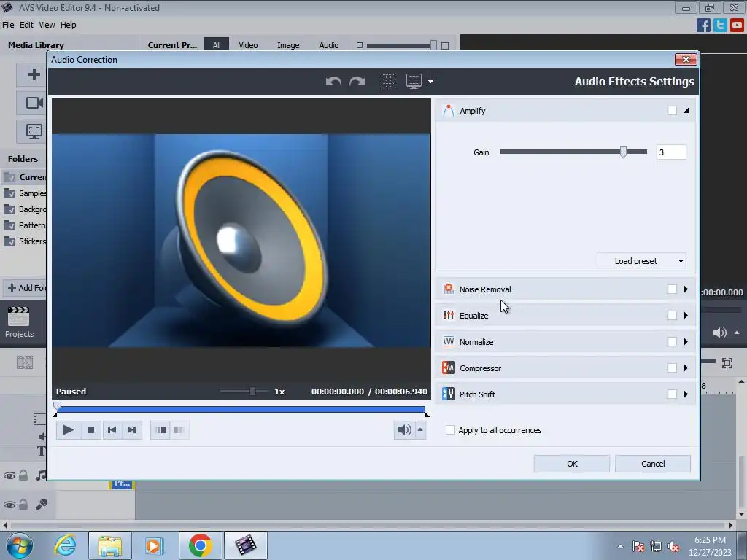This screenshot has height=560, width=747.
Task: Close the Audio Correction dialog
Action: coord(686,59)
